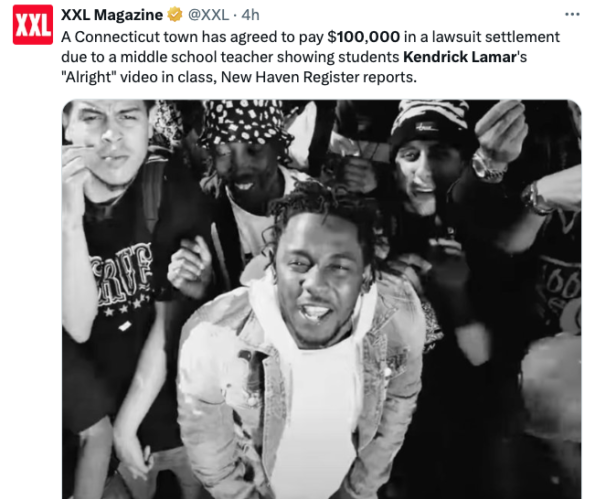Click the "lawsuit settlement" words in tweet

[496, 37]
